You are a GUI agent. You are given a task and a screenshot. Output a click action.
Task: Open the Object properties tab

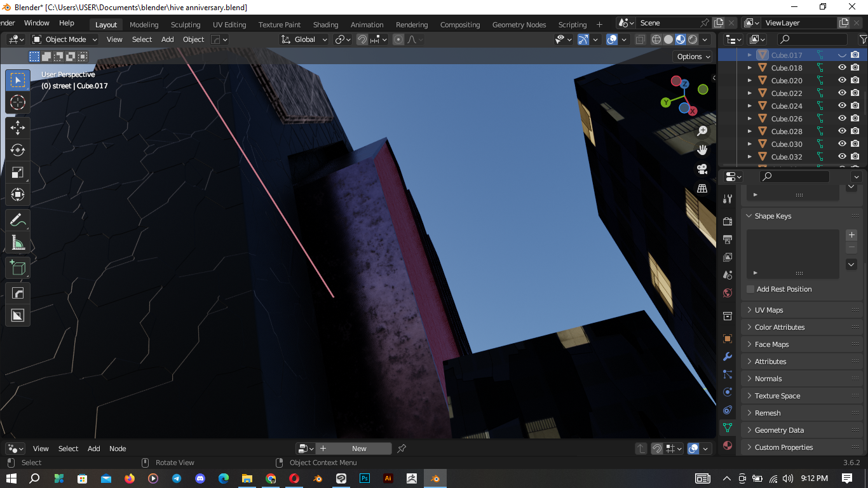click(x=728, y=339)
